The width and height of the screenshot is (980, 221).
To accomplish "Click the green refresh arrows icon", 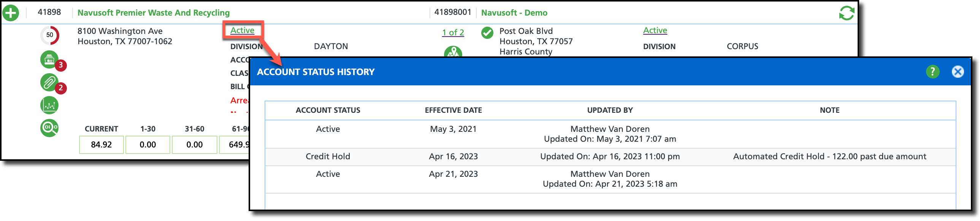I will pyautogui.click(x=847, y=13).
